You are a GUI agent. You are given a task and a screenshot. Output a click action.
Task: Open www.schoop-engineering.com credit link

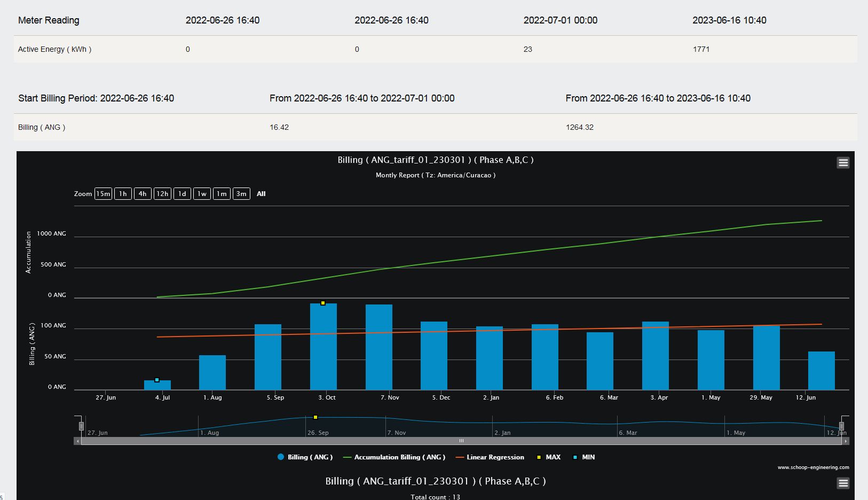[813, 467]
